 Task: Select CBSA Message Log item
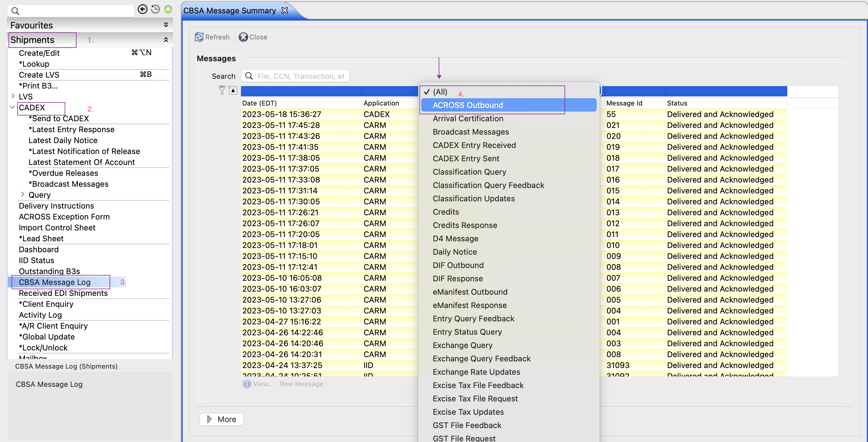click(55, 282)
